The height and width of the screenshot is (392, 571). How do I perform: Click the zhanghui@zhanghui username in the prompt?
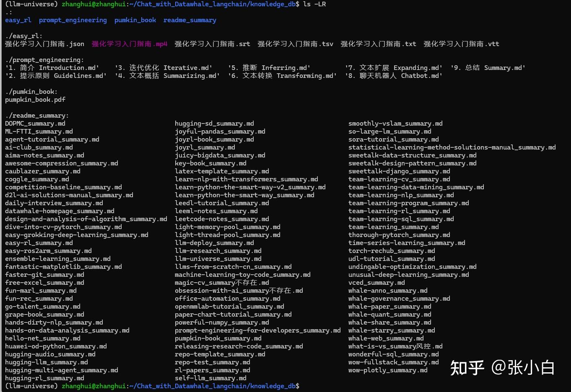[x=93, y=4]
